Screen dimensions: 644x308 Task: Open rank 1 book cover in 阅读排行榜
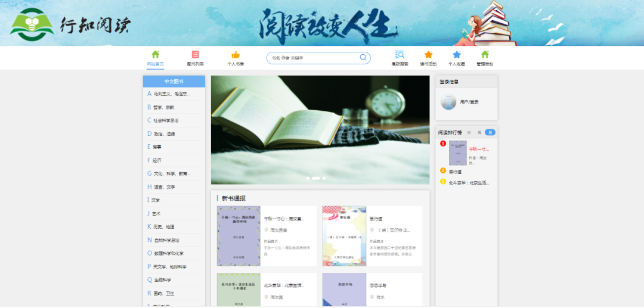tap(457, 153)
